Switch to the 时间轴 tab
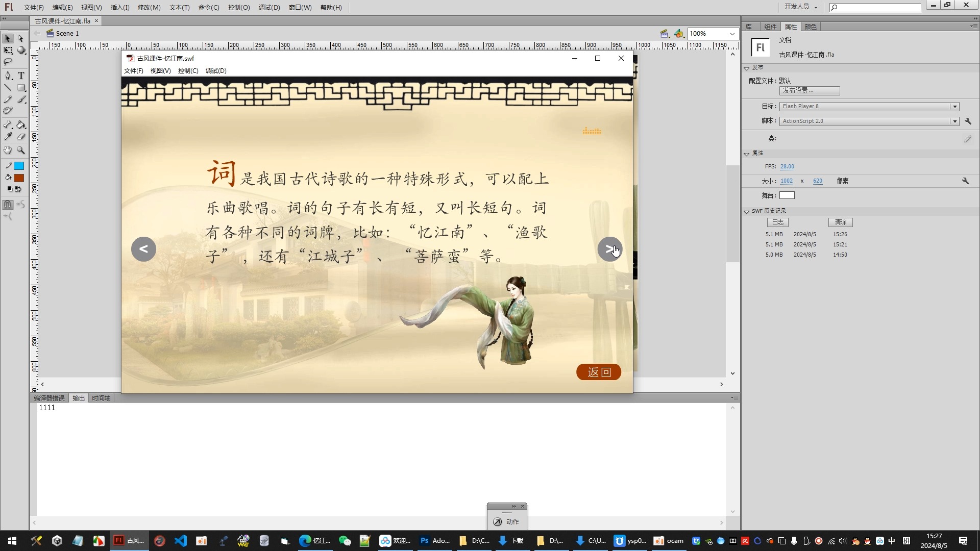The image size is (980, 551). pyautogui.click(x=101, y=398)
